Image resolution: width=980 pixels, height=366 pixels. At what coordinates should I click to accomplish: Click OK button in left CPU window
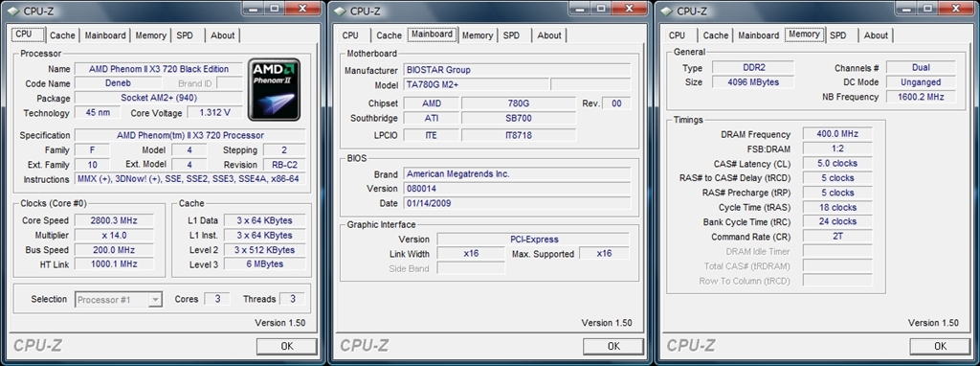click(287, 346)
